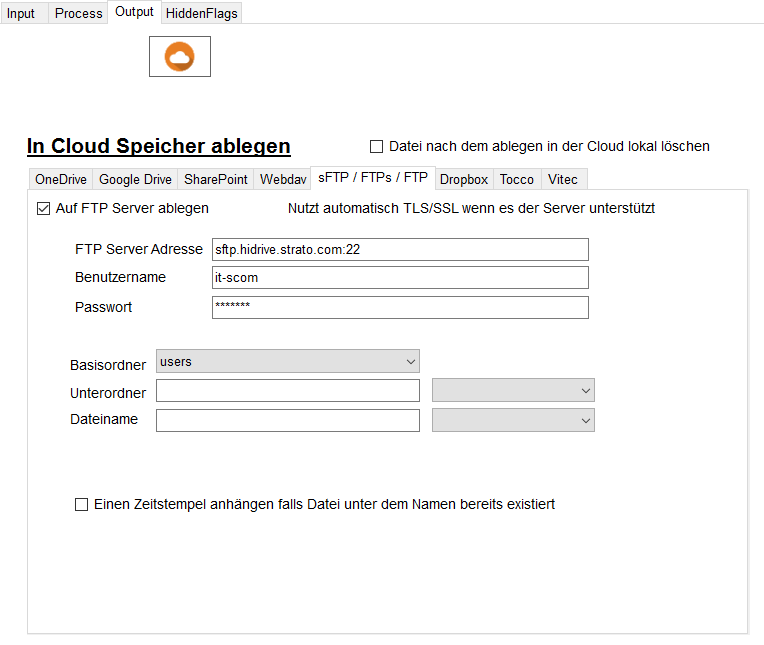
Task: Click the orange cloud storage icon
Action: tap(180, 57)
